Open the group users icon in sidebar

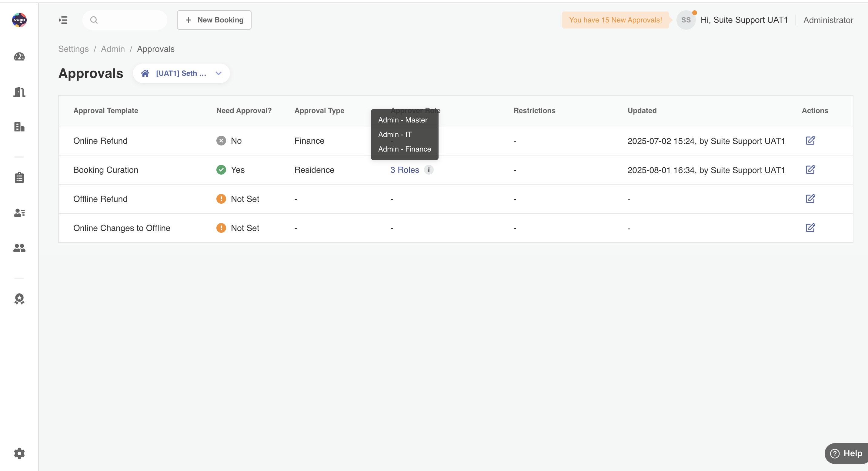coord(19,248)
